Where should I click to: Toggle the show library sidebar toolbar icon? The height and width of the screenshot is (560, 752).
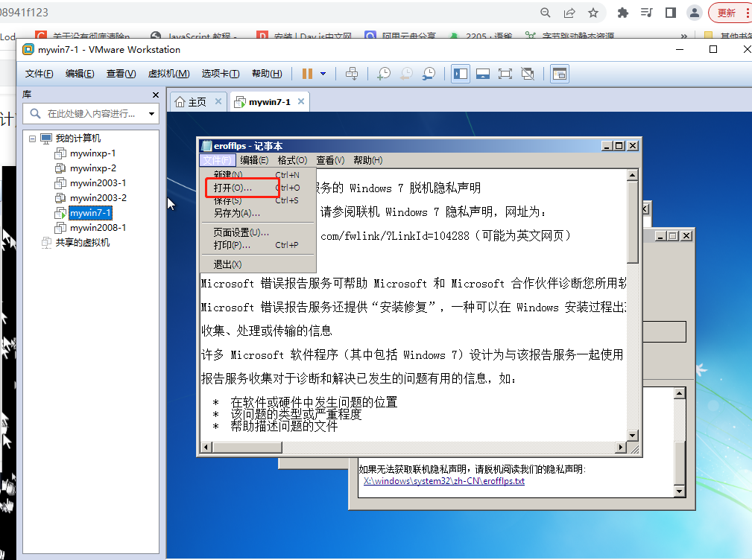coord(461,74)
